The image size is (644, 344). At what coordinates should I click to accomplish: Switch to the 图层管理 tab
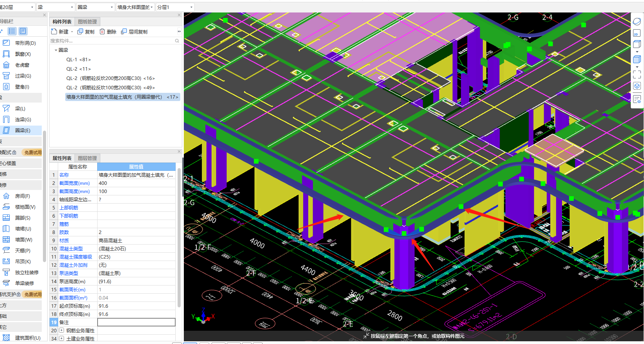coord(87,158)
